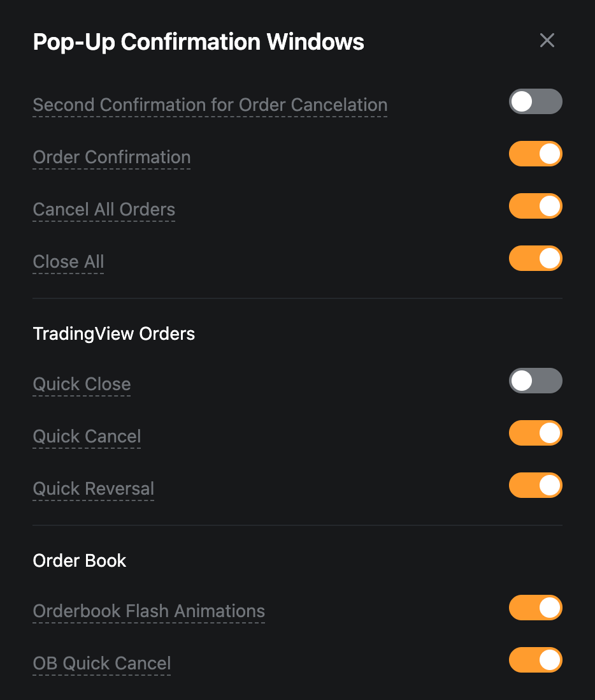Viewport: 595px width, 700px height.
Task: Click the Quick Close label text
Action: [x=82, y=384]
